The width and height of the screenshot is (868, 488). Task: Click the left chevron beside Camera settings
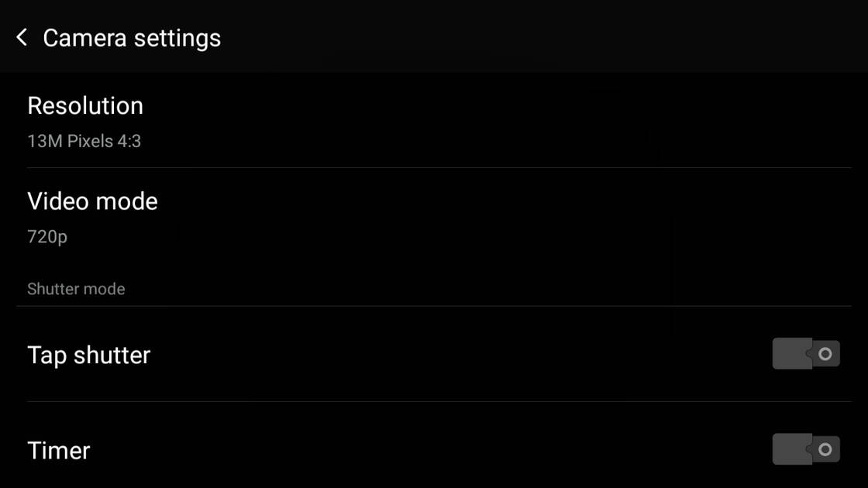[22, 37]
